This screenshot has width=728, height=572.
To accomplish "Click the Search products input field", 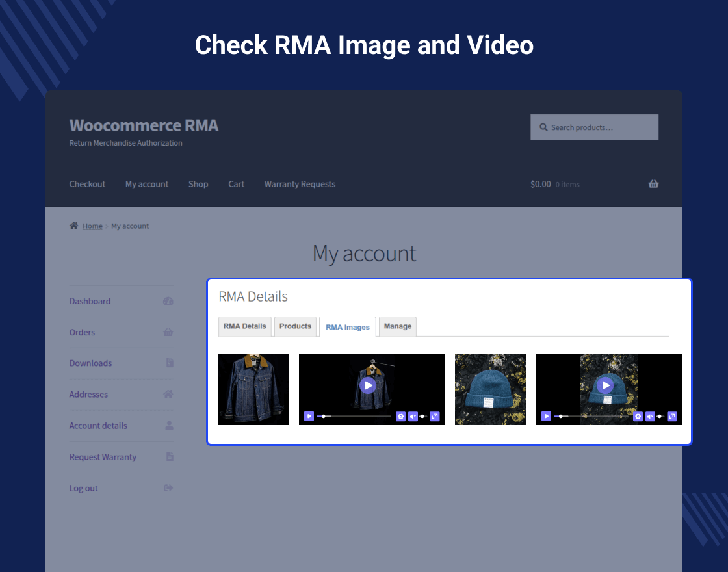I will tap(594, 127).
